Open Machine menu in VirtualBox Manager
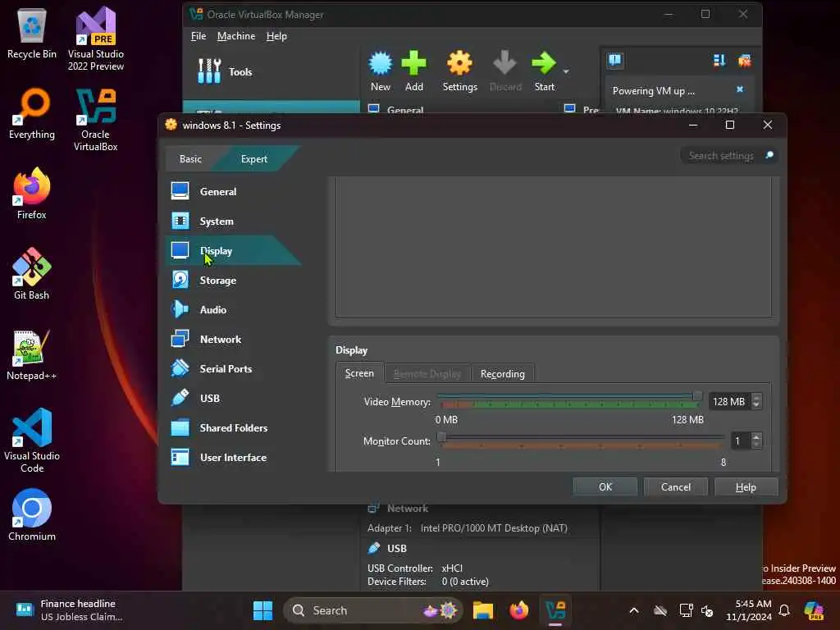This screenshot has width=840, height=630. point(236,36)
